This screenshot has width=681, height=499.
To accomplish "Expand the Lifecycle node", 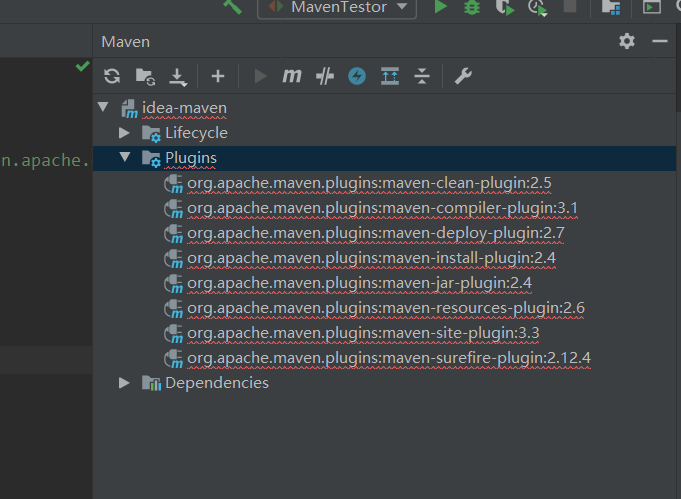I will [124, 132].
